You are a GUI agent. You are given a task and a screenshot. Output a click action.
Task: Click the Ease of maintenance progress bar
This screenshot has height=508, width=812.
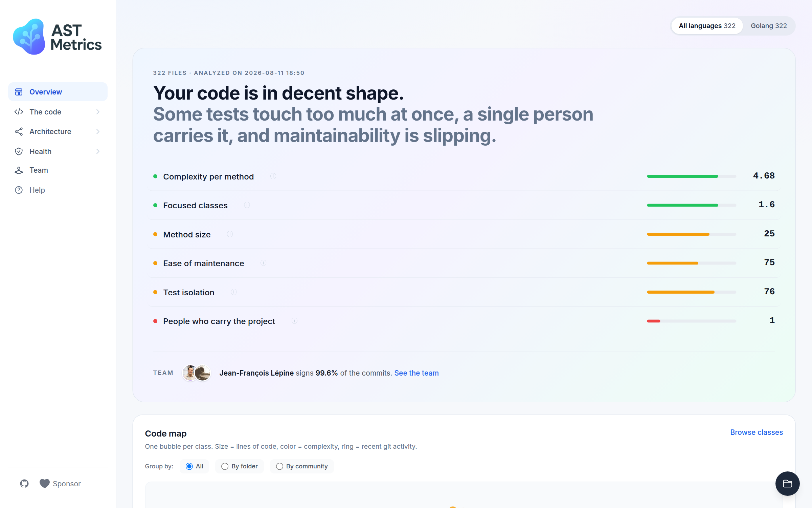tap(692, 263)
